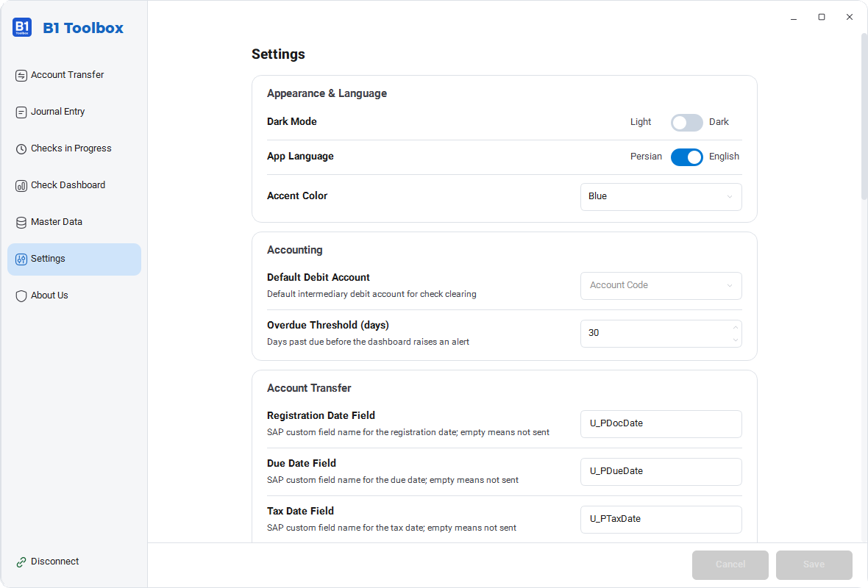The height and width of the screenshot is (588, 868).
Task: Click the 'English' label
Action: (724, 157)
